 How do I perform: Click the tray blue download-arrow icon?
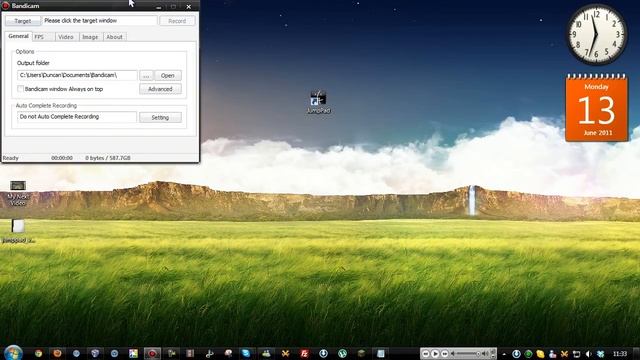[516, 354]
